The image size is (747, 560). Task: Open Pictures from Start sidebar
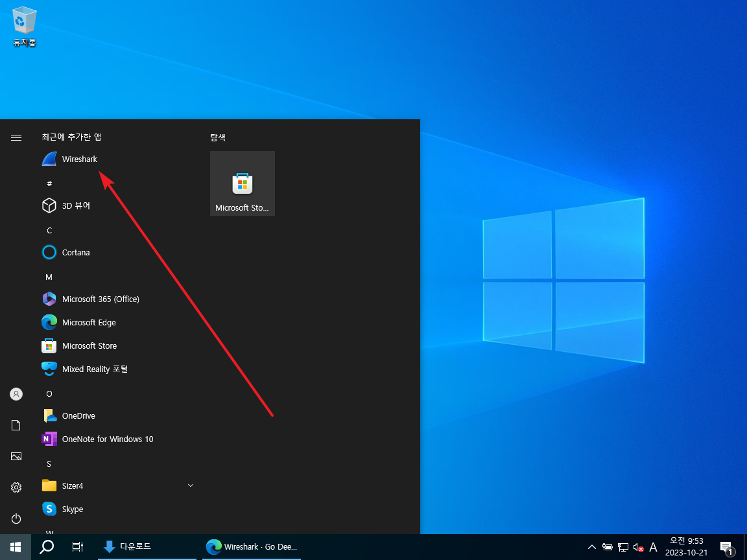click(x=16, y=457)
